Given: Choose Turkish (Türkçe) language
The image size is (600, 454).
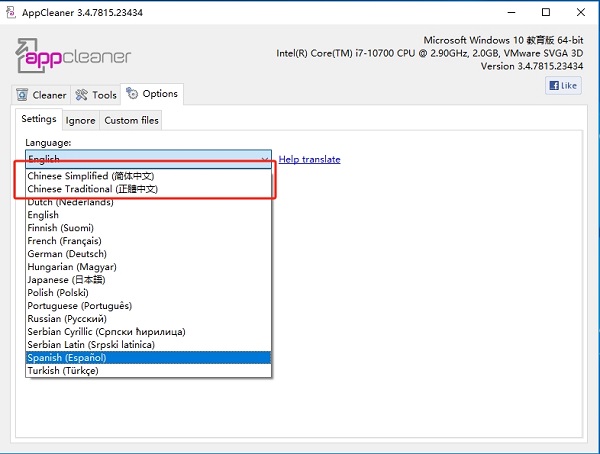Looking at the screenshot, I should tap(149, 371).
